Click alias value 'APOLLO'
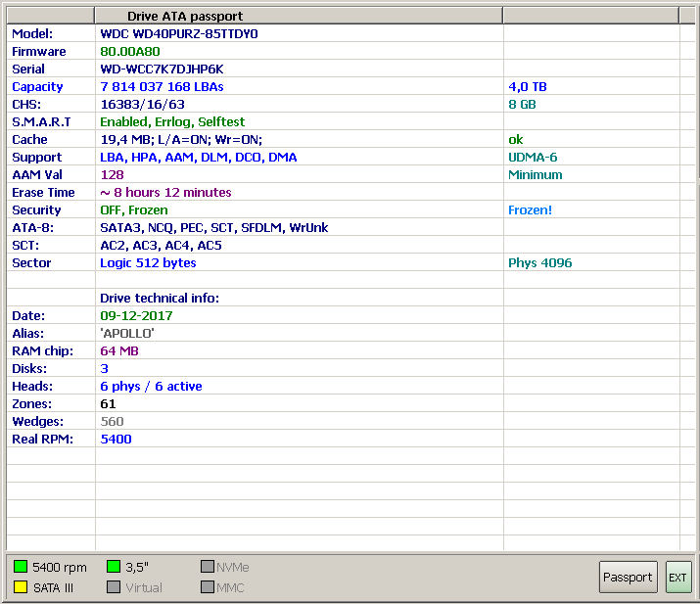Screen dimensions: 700x604 click(x=127, y=334)
